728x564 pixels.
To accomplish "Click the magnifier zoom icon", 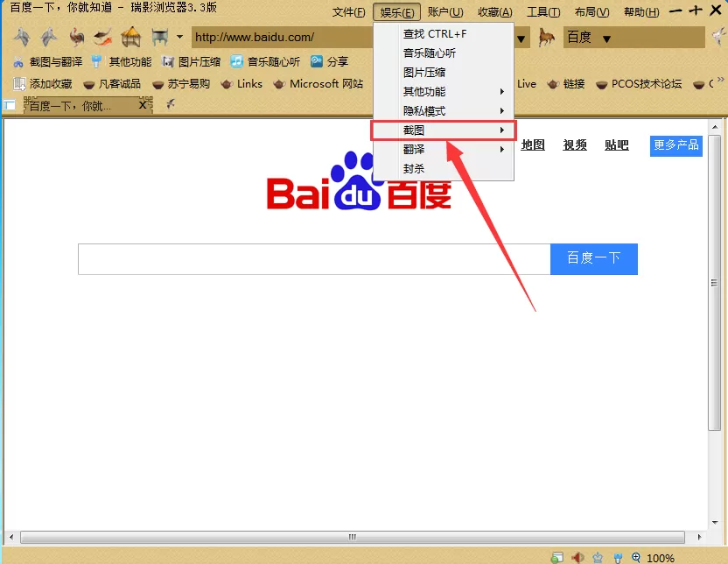I will click(x=636, y=557).
